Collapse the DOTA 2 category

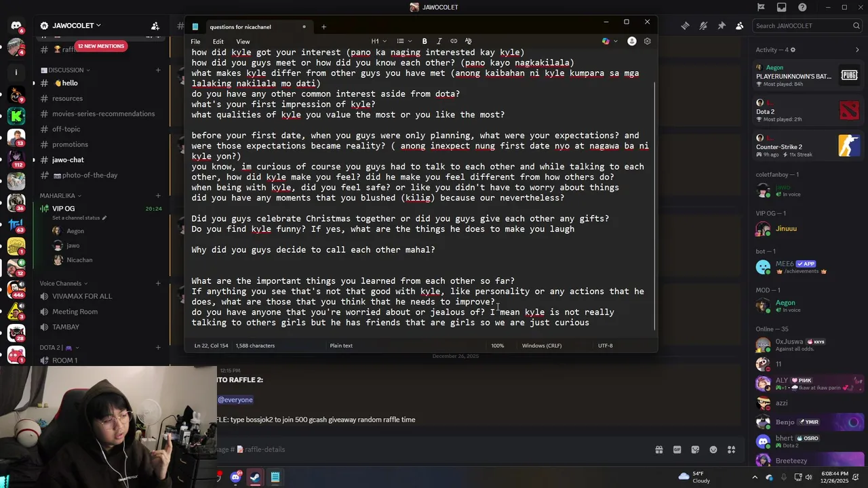click(x=60, y=348)
